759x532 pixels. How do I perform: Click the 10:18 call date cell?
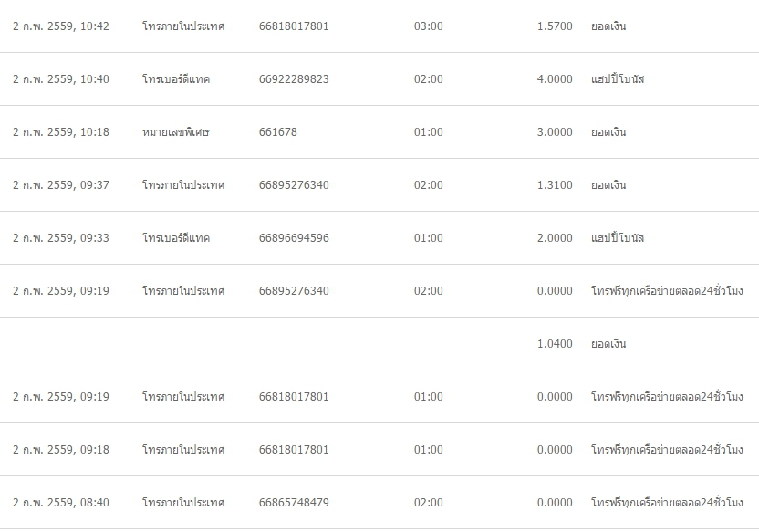pyautogui.click(x=61, y=131)
